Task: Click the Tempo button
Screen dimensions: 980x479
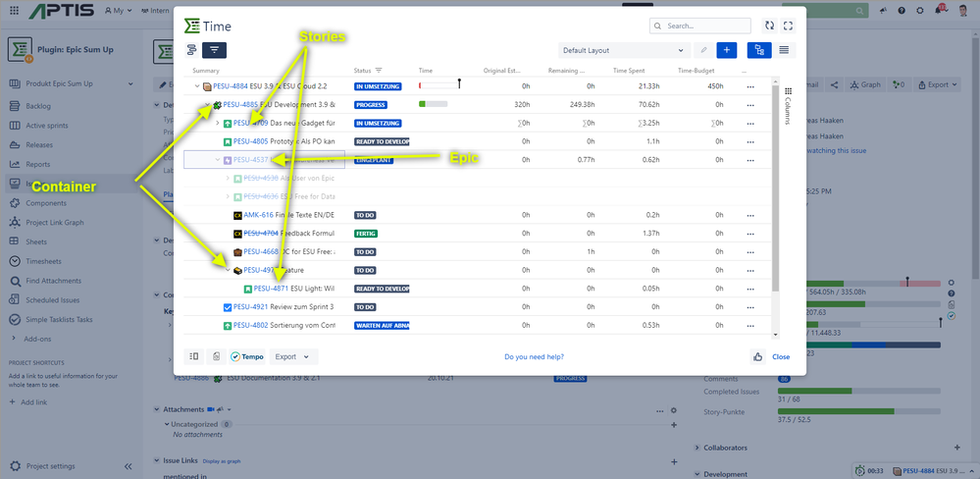Action: [247, 356]
